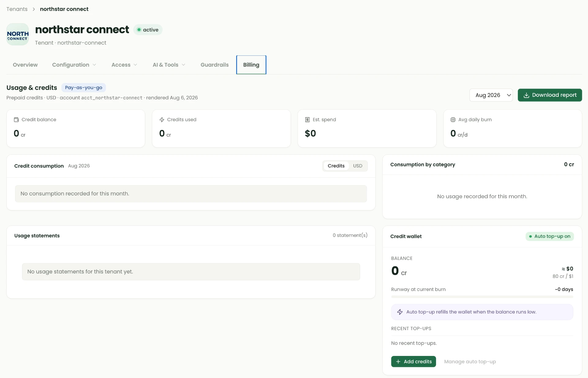The height and width of the screenshot is (378, 588).
Task: Click the breadcrumb chevron separator after Tenants
Action: coord(34,9)
